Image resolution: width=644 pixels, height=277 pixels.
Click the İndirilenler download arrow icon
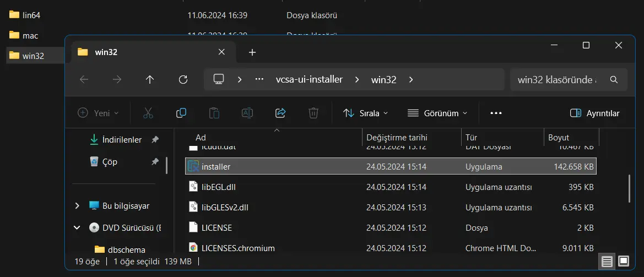94,139
